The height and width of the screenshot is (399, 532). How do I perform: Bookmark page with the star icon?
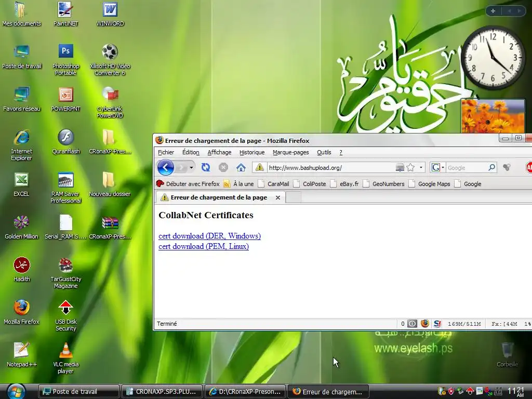pos(410,167)
